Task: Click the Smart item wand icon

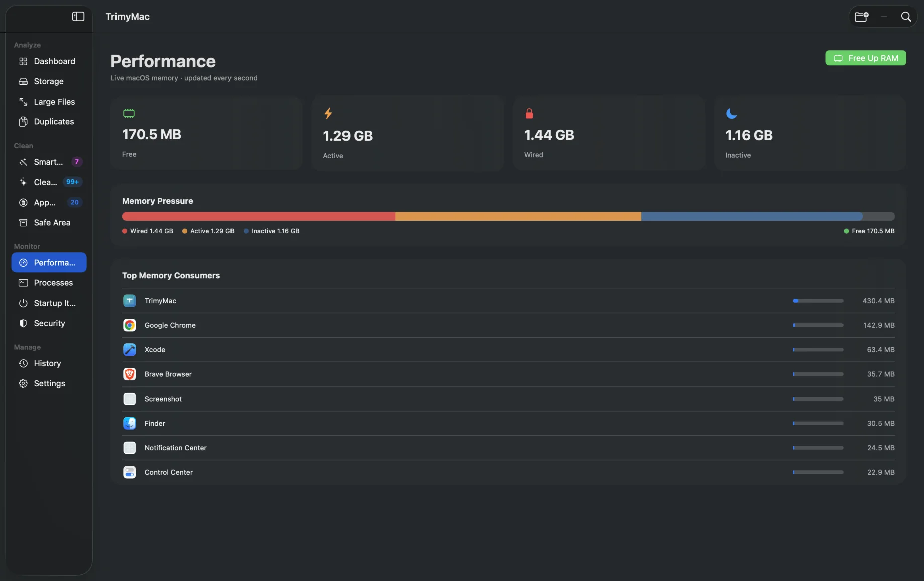Action: (x=23, y=162)
